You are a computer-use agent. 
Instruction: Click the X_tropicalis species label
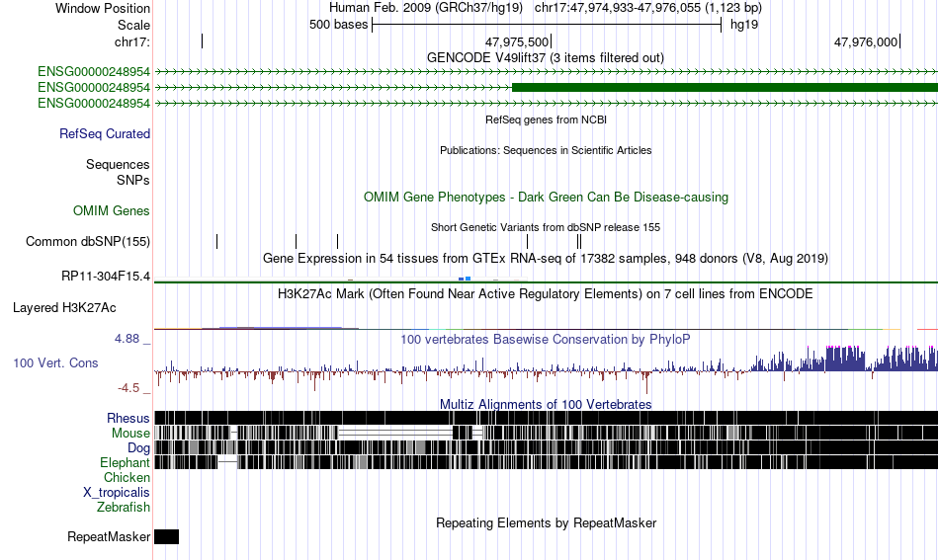tap(117, 493)
